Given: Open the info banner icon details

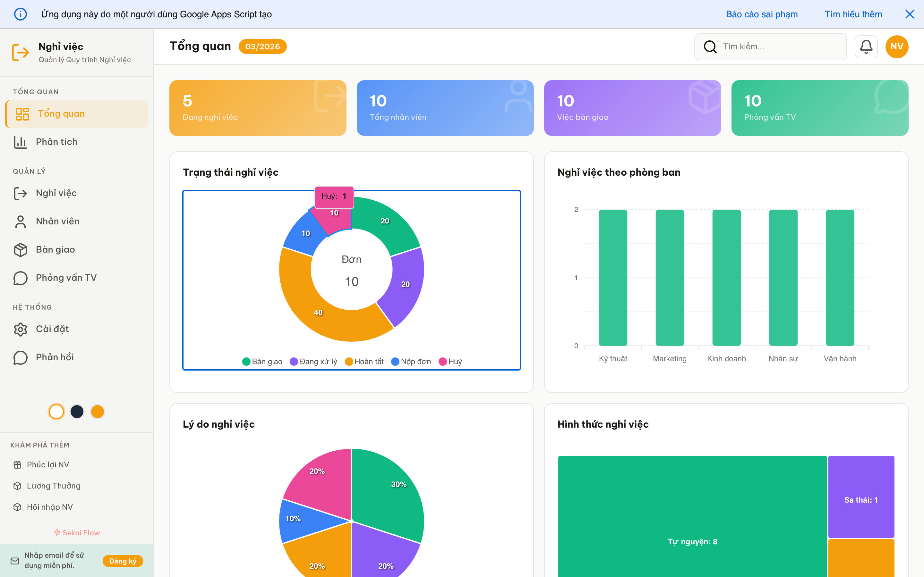Looking at the screenshot, I should [x=21, y=14].
